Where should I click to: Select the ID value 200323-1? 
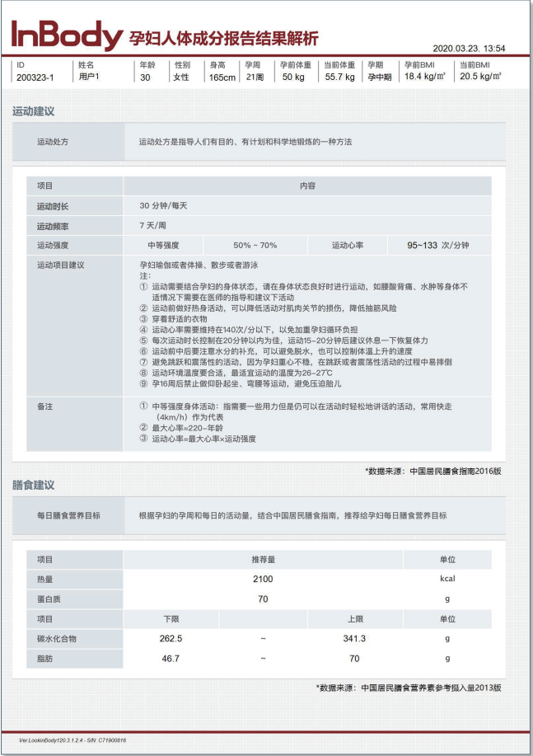[x=35, y=77]
